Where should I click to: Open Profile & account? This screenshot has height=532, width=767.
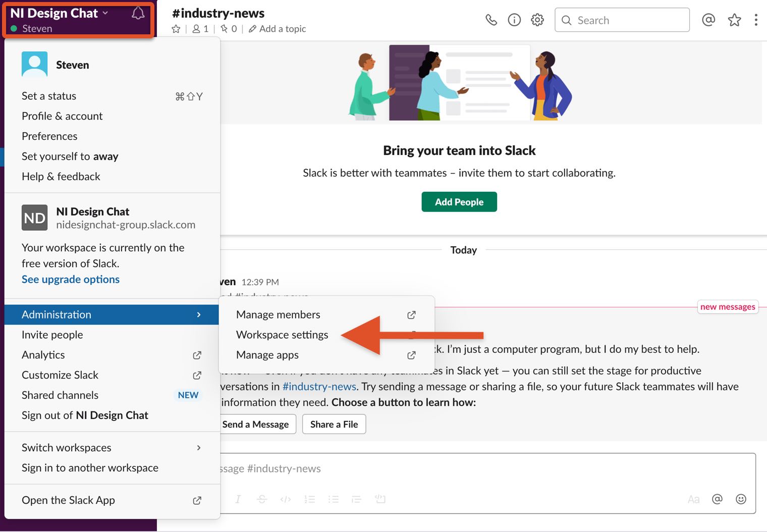click(x=112, y=116)
